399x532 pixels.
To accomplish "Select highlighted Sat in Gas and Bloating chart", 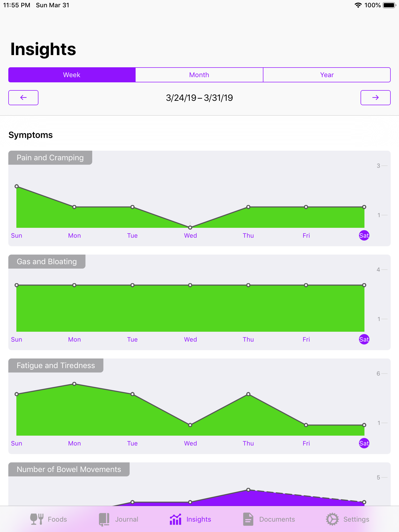I will pos(364,340).
